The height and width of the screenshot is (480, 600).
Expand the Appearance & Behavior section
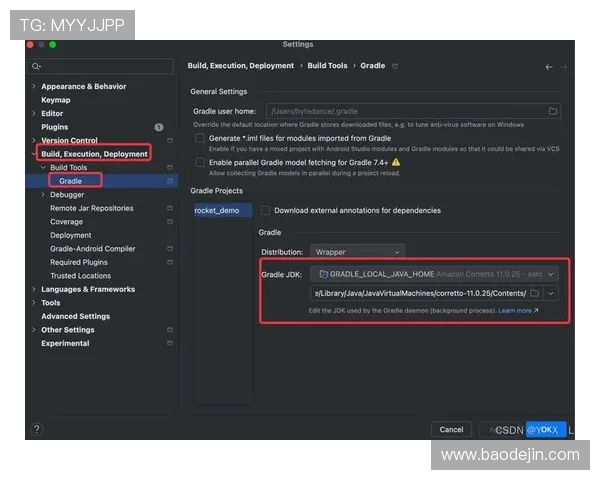click(x=33, y=86)
